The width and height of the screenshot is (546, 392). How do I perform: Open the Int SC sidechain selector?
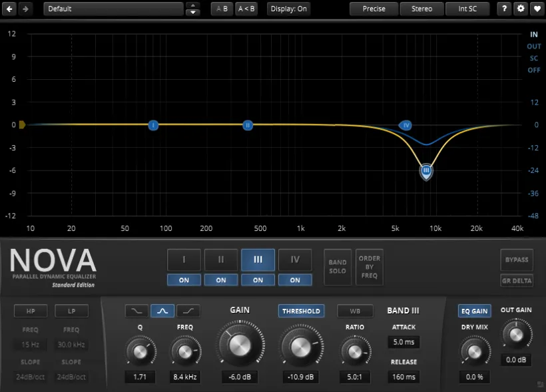[x=467, y=9]
